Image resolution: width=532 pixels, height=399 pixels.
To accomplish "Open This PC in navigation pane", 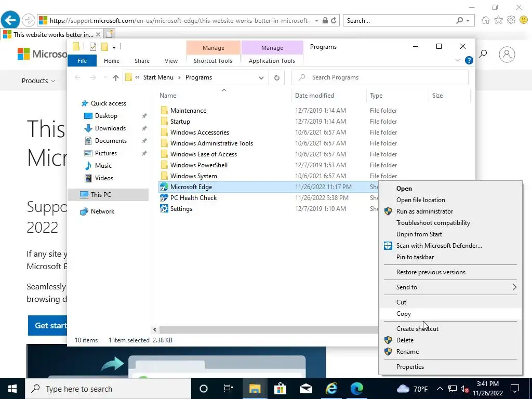I will [101, 195].
